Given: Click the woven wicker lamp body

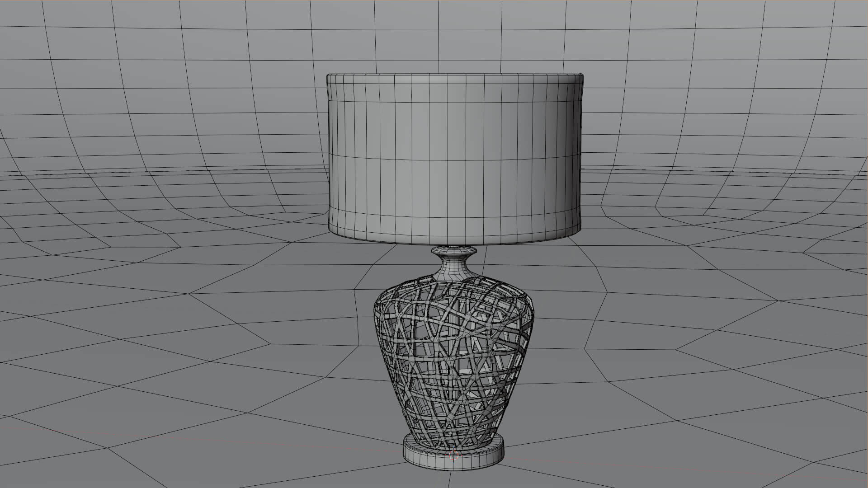Looking at the screenshot, I should pyautogui.click(x=453, y=364).
